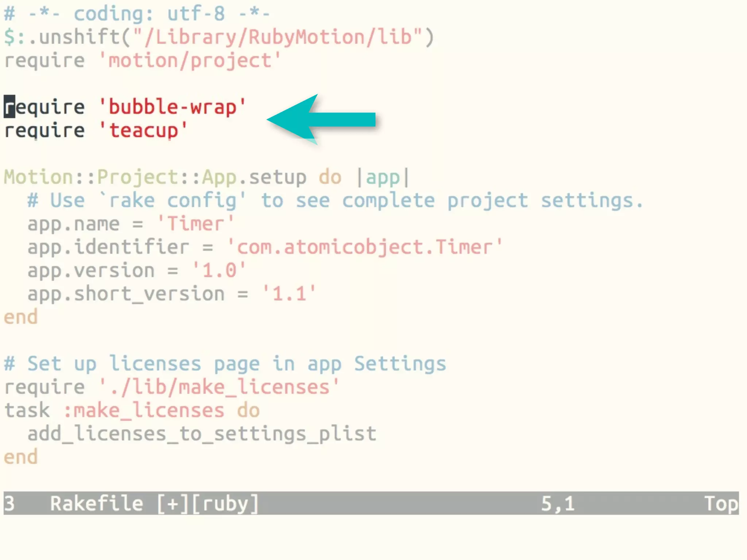
Task: Click the :make_licenses task symbol
Action: [143, 411]
